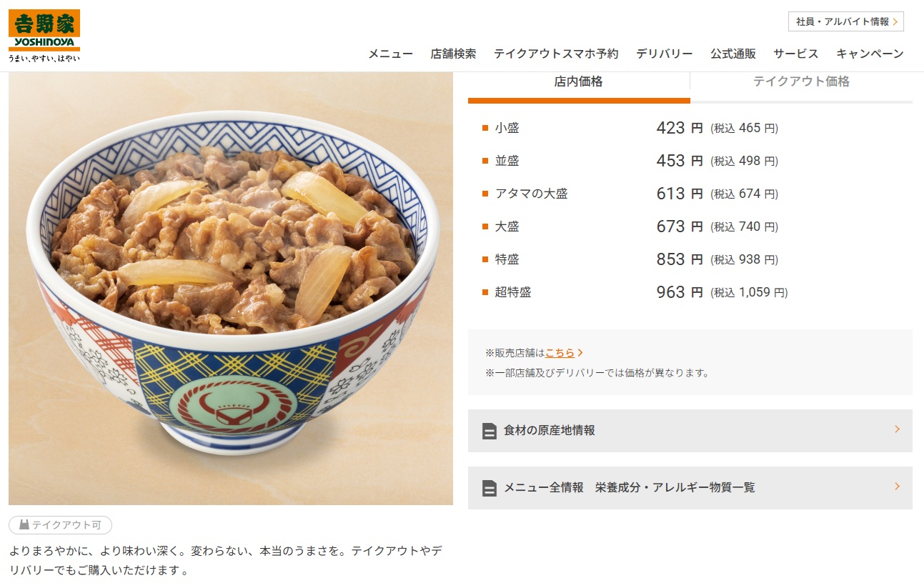Open サービス navigation item
This screenshot has width=924, height=588.
point(796,54)
